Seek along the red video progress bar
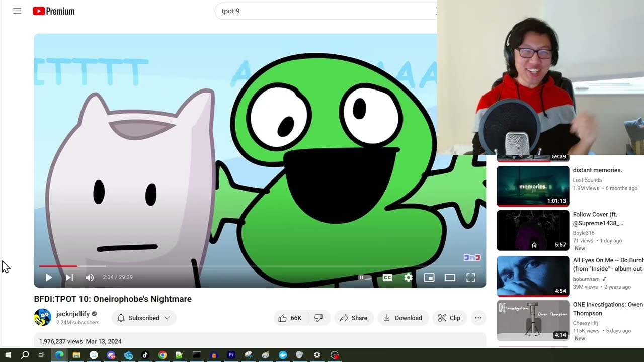 (260, 266)
